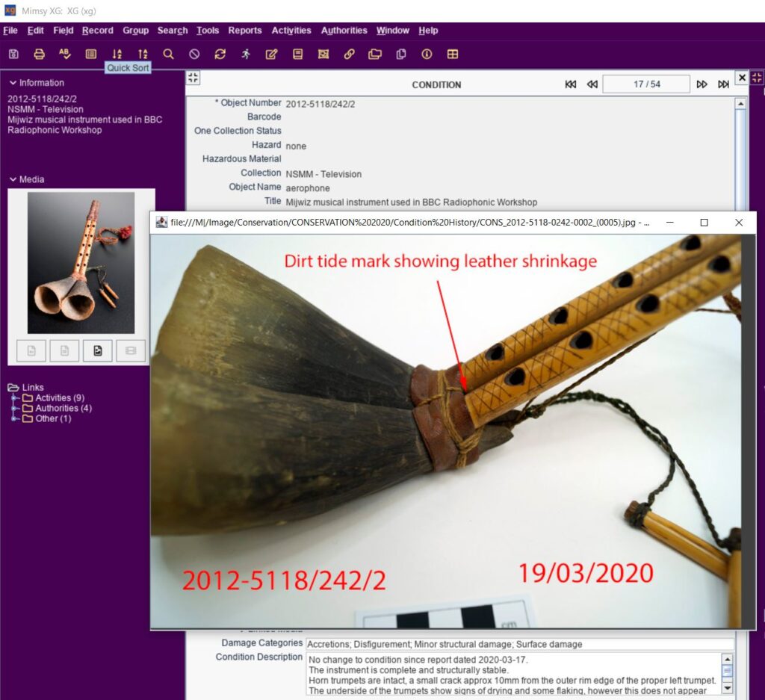
Task: Click the Condition form scrollbar up arrow
Action: click(740, 103)
